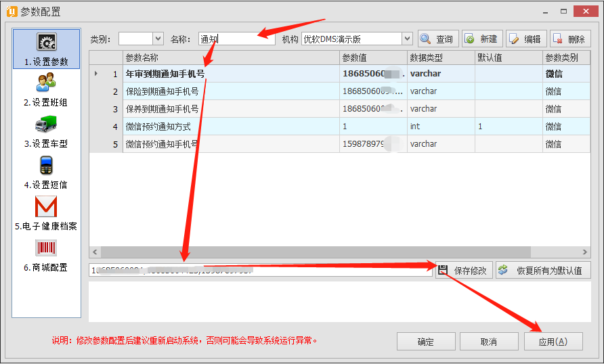The height and width of the screenshot is (364, 604).
Task: Open the 电子健康档案 M icon
Action: (x=46, y=206)
